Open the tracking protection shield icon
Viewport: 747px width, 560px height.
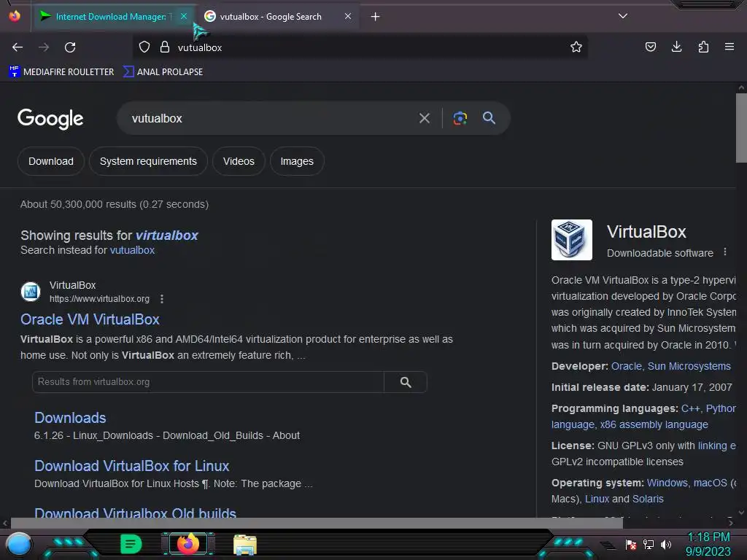tap(144, 47)
